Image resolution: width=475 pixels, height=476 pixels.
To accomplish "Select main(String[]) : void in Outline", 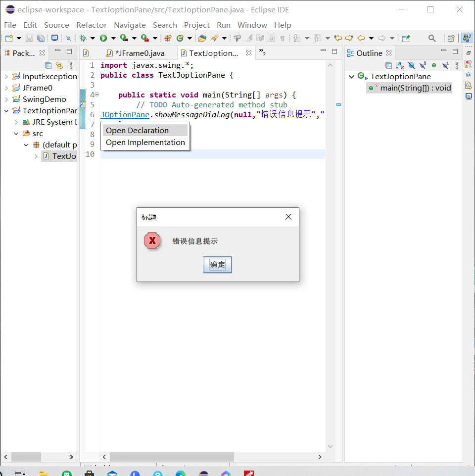I will coord(410,88).
